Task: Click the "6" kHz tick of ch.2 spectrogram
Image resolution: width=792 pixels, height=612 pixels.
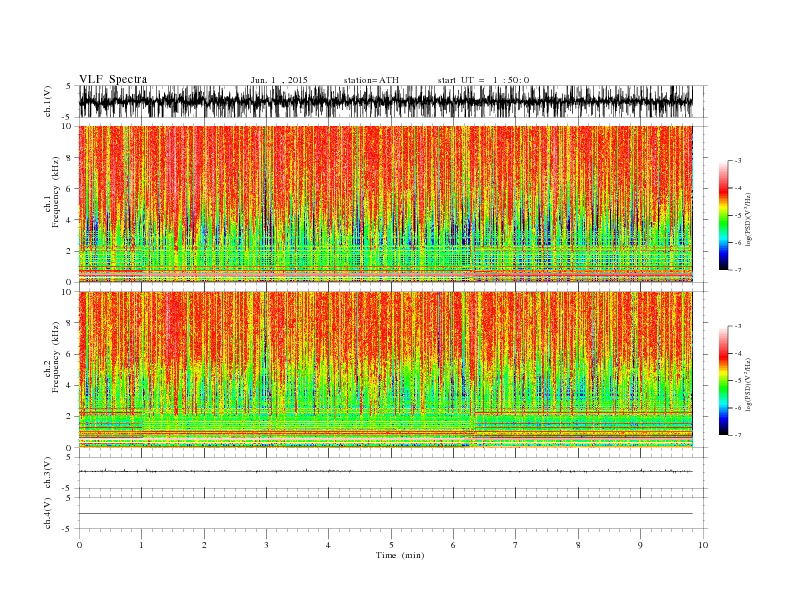Action: coord(69,354)
